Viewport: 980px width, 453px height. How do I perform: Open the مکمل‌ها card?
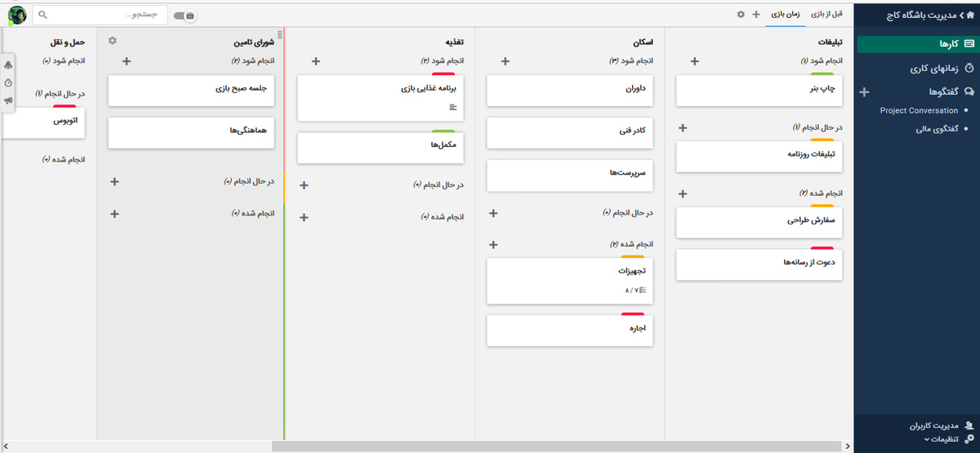coord(381,148)
